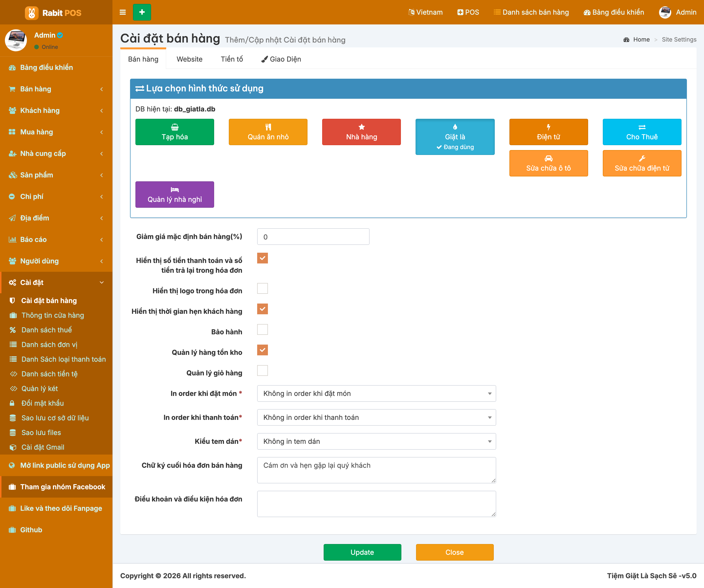This screenshot has width=704, height=588.
Task: Select the Nhà hàng business type button
Action: tap(361, 132)
